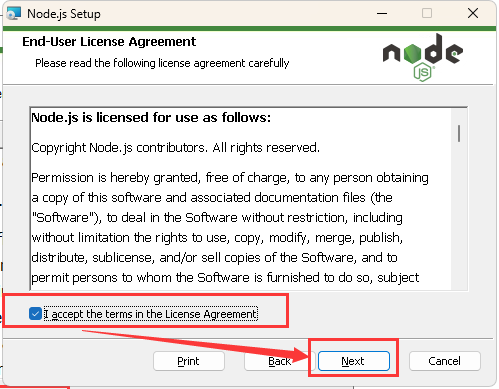
Task: Cancel the Node.js installation
Action: (445, 361)
